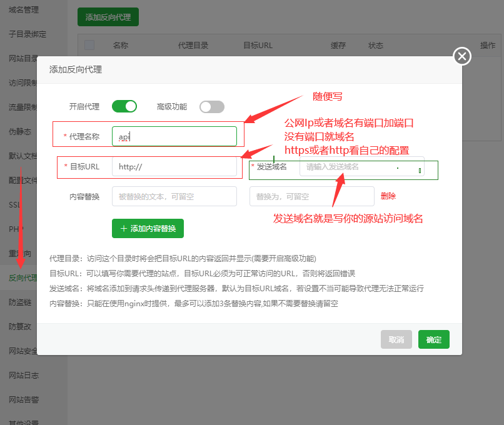Click the 目标URL input field
504x425 pixels.
174,166
